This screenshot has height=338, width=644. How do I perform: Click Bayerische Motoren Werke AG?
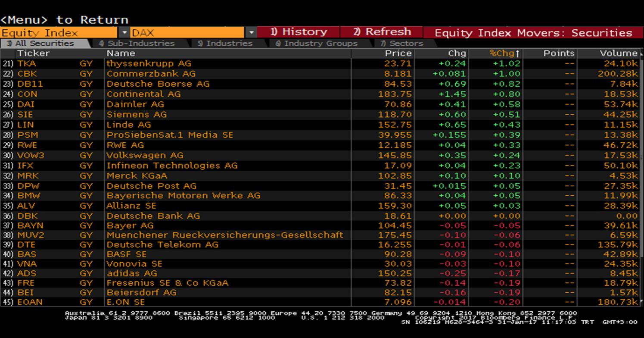click(x=184, y=196)
